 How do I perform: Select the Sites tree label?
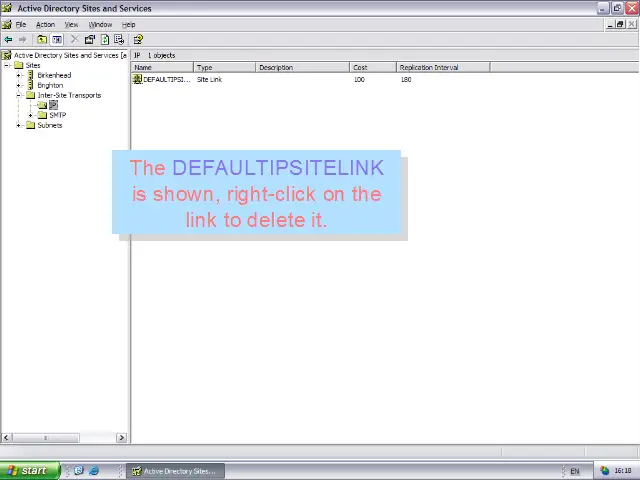[33, 65]
